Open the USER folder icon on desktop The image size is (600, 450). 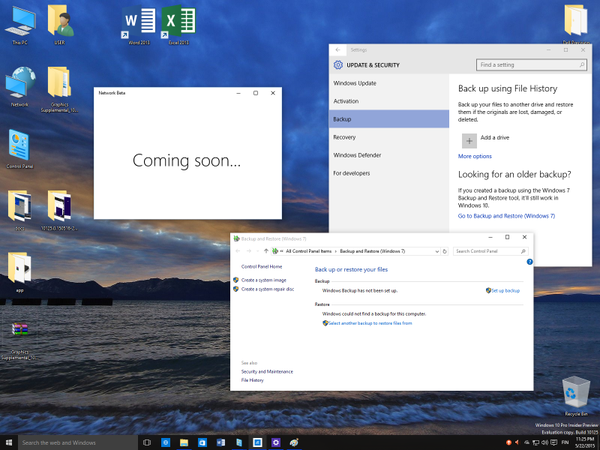(60, 25)
